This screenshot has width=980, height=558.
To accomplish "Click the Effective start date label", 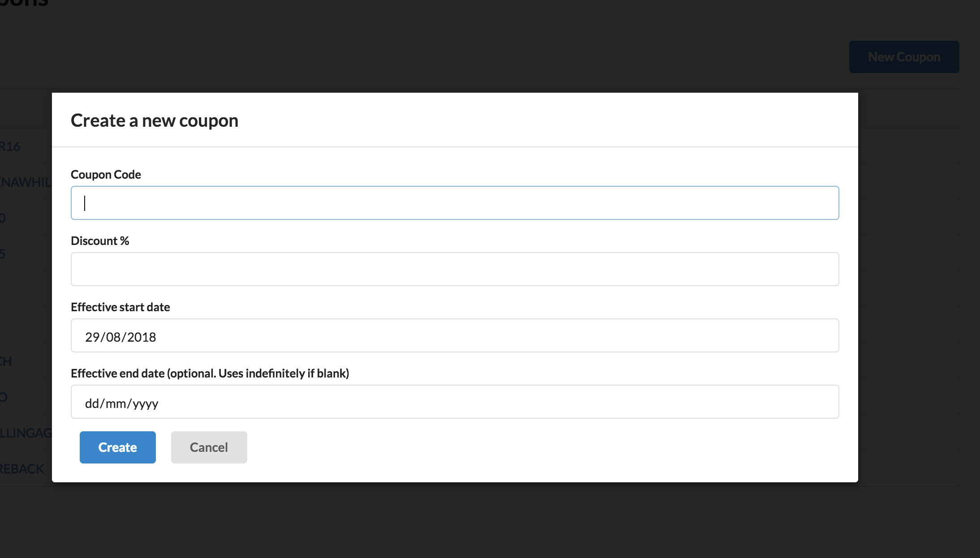I will click(x=120, y=307).
